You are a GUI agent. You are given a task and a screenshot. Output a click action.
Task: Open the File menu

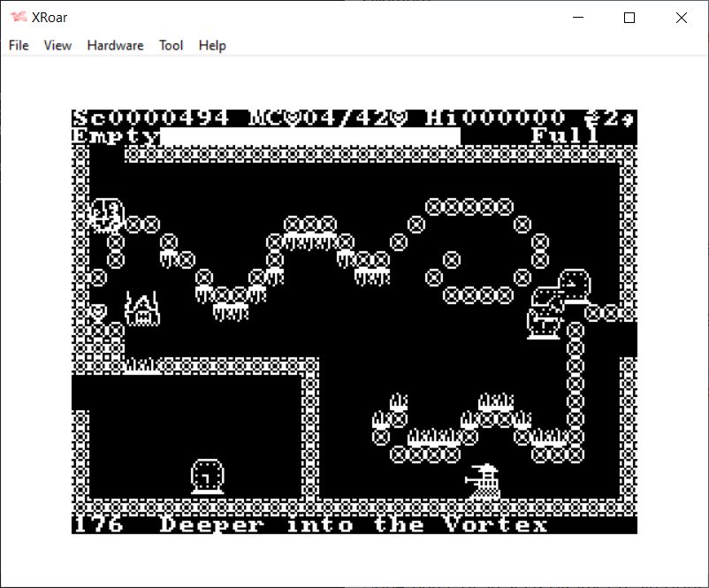coord(19,45)
